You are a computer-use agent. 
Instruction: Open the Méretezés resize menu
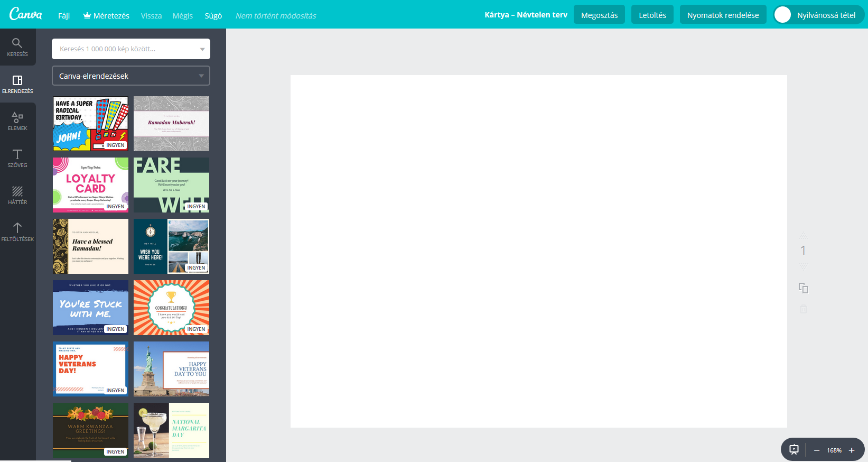click(106, 16)
